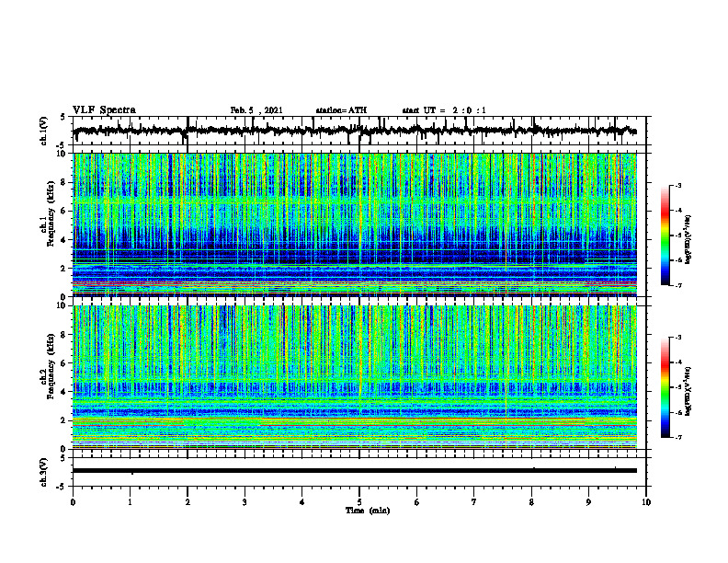Click inside the ch.1 spectrogram panel
Viewport: 728px width, 563px height.
coord(355,224)
